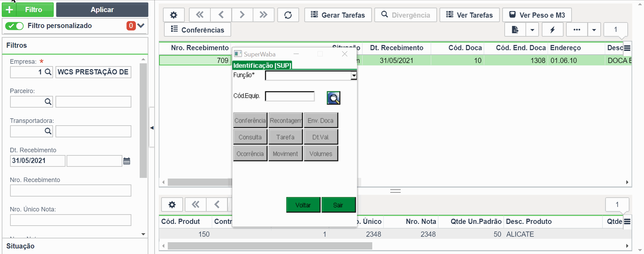Click the Nro. Único Nota filter field
The height and width of the screenshot is (254, 644).
pyautogui.click(x=71, y=220)
